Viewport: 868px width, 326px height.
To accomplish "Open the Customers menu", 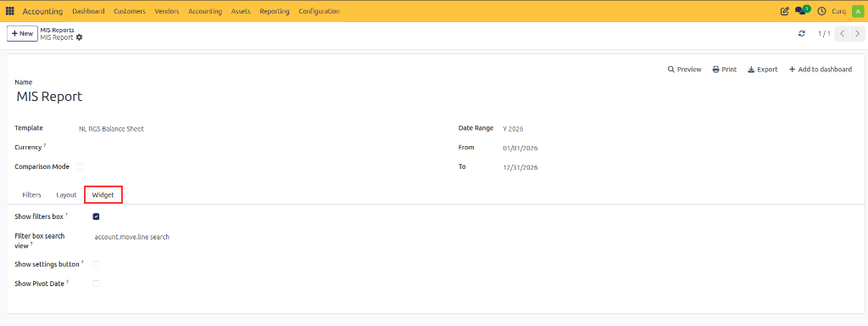I will coord(130,11).
